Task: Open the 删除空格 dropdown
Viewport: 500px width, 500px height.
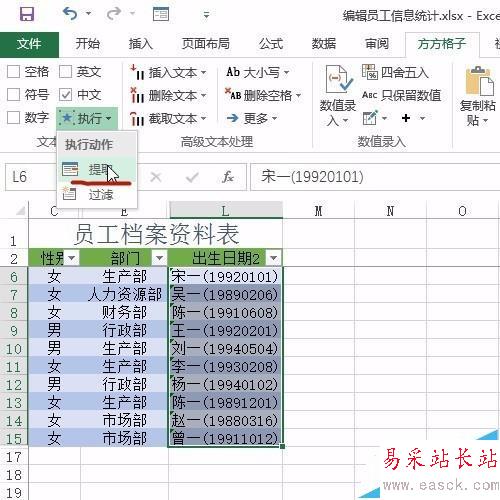Action: pyautogui.click(x=263, y=96)
